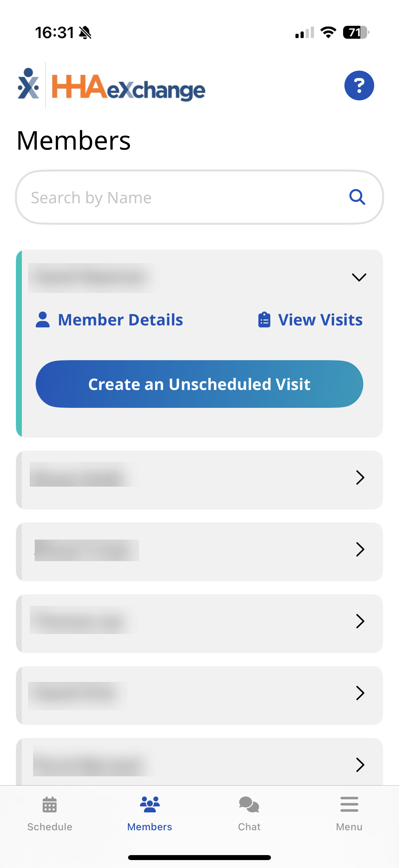Expand the second member in the list
The image size is (399, 868).
[360, 477]
